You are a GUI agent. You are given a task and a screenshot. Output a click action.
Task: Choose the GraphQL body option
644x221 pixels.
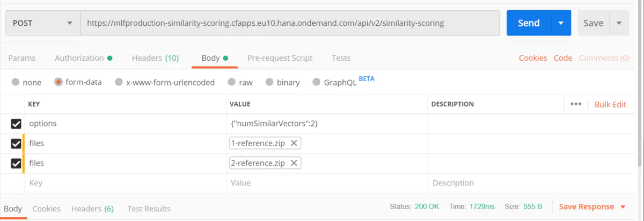(316, 82)
